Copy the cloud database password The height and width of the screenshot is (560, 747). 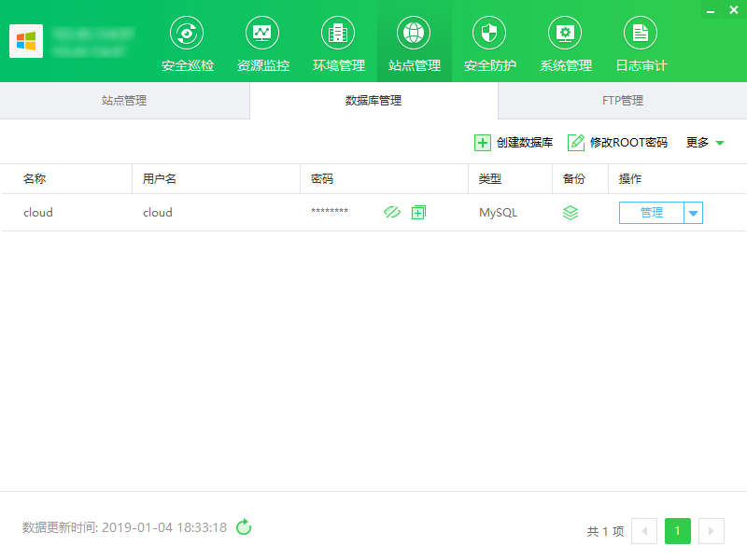(418, 213)
